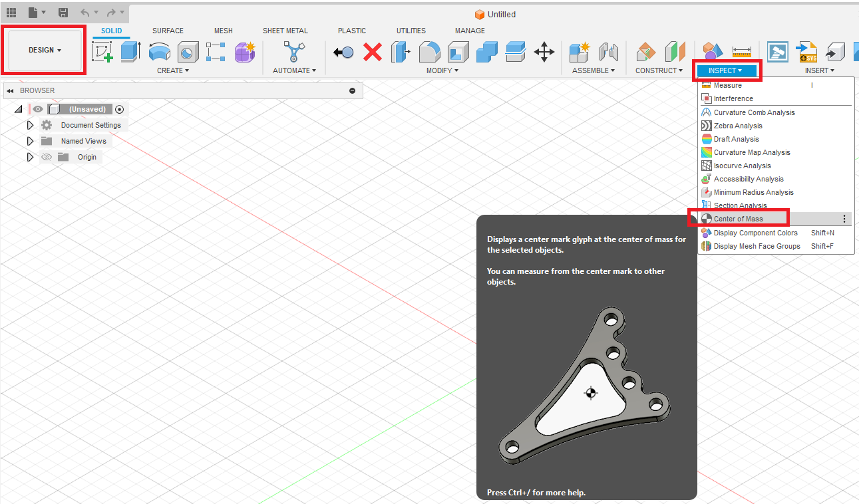Expand the Named Views folder
This screenshot has height=504, width=859.
pyautogui.click(x=30, y=140)
